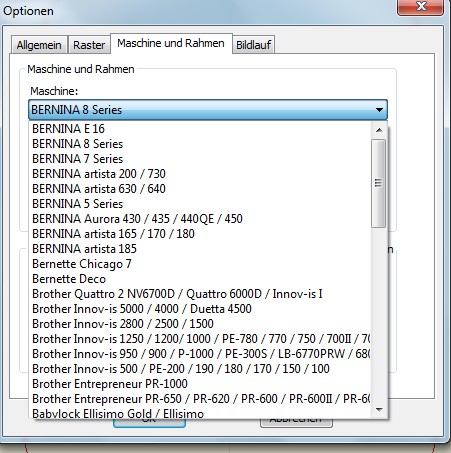The width and height of the screenshot is (451, 453).
Task: Open the Raster tab
Action: 89,45
